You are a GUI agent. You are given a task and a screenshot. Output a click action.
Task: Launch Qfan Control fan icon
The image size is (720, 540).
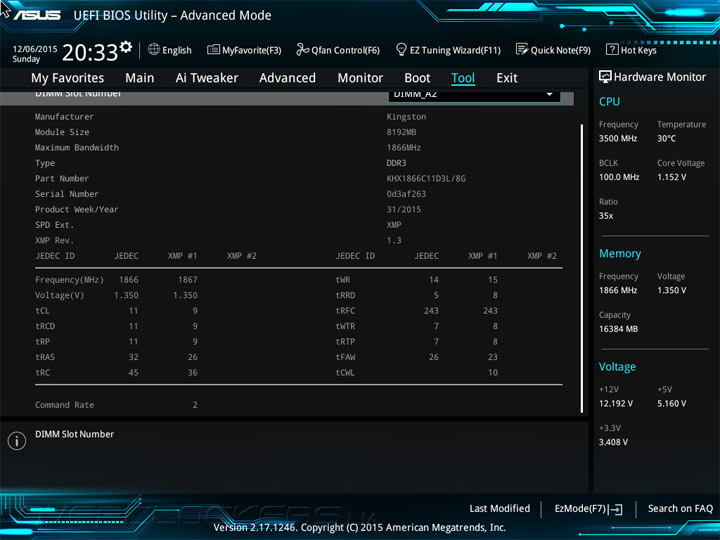[303, 49]
